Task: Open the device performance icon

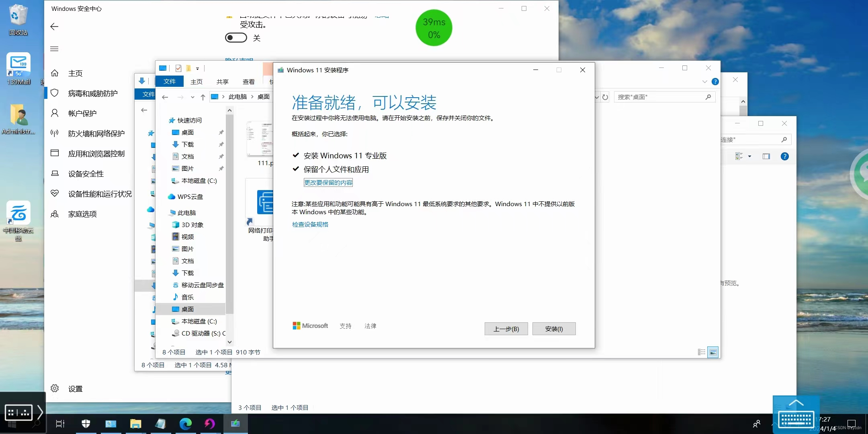Action: point(54,193)
